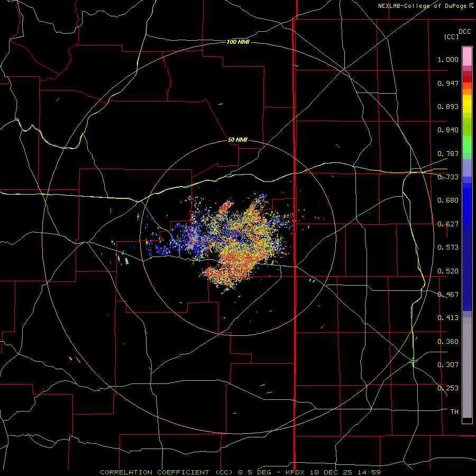Select the 0.253 scale value
This screenshot has width=476, height=476.
pyautogui.click(x=448, y=388)
